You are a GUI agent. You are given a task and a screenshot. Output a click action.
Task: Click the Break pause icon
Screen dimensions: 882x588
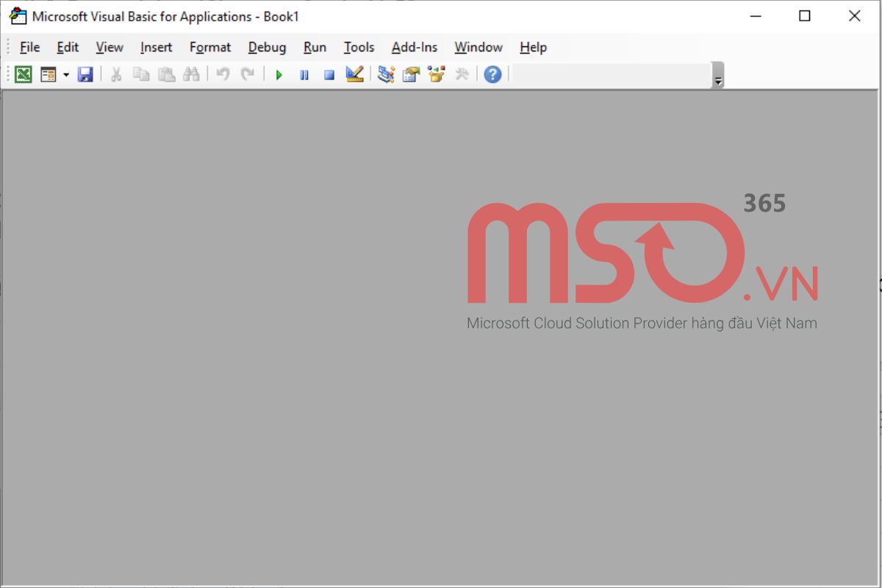(x=304, y=74)
